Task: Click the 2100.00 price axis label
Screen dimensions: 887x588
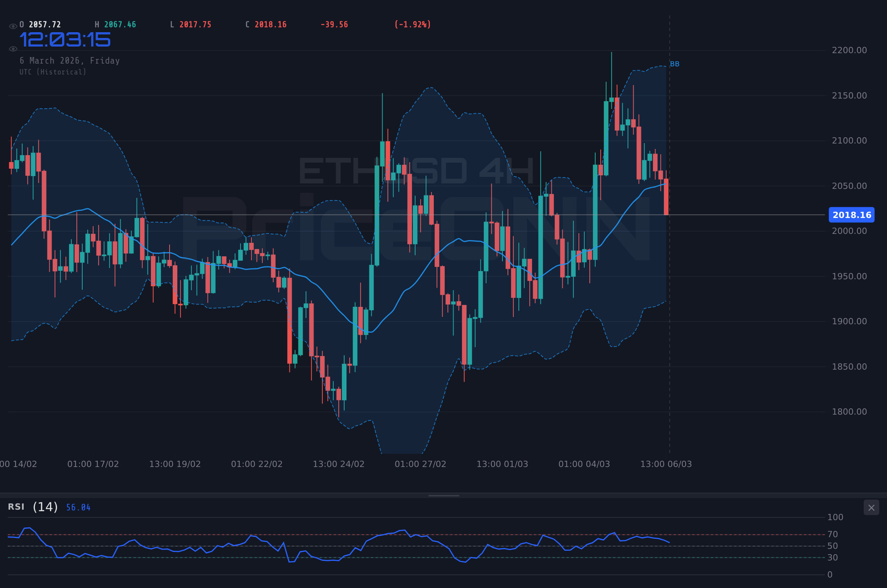Action: (849, 141)
